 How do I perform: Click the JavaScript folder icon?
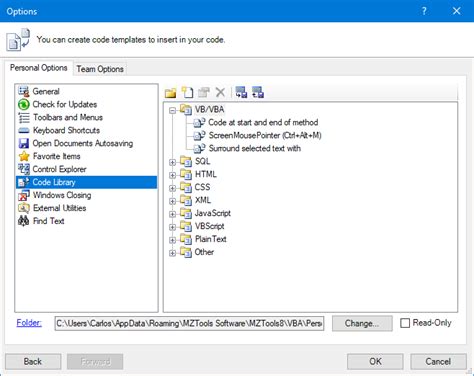coord(186,213)
